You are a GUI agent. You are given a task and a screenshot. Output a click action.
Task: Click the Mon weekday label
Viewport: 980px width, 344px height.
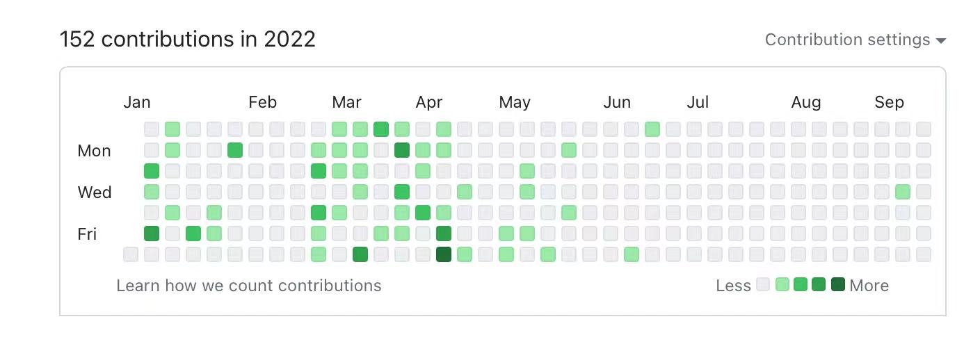pyautogui.click(x=94, y=151)
